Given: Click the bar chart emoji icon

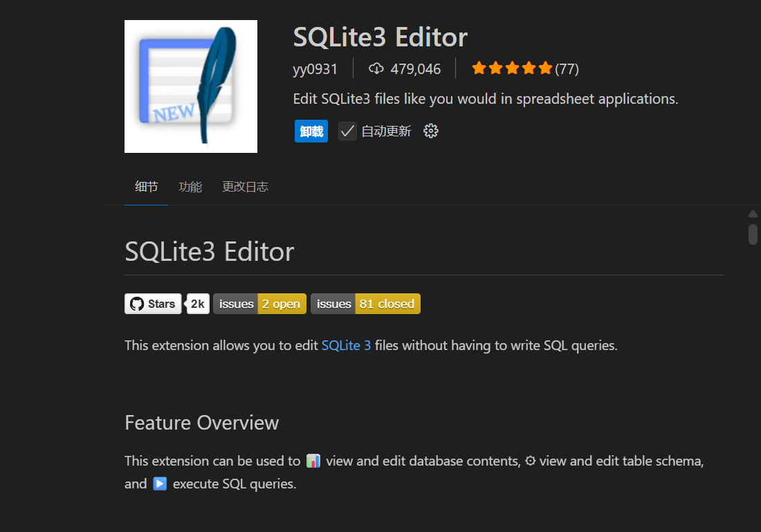Looking at the screenshot, I should (x=313, y=461).
